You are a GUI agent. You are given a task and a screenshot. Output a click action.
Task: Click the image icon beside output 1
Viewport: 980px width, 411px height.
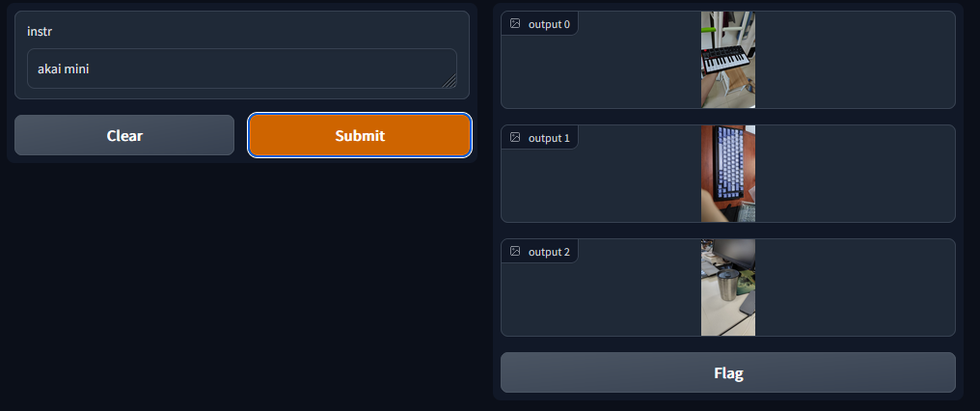tap(515, 138)
